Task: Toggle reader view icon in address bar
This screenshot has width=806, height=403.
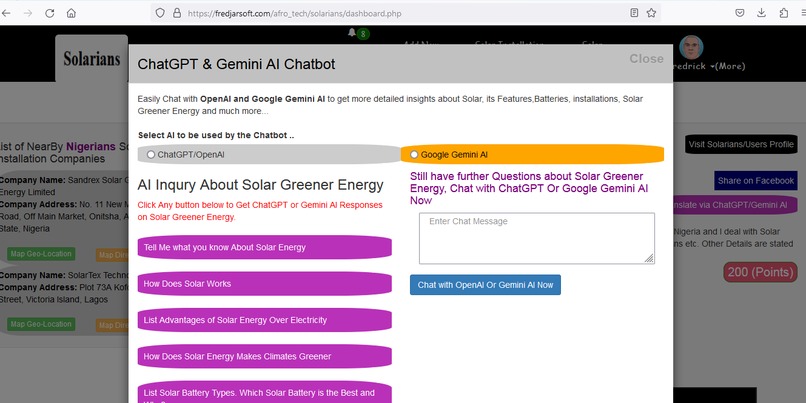Action: (x=634, y=13)
